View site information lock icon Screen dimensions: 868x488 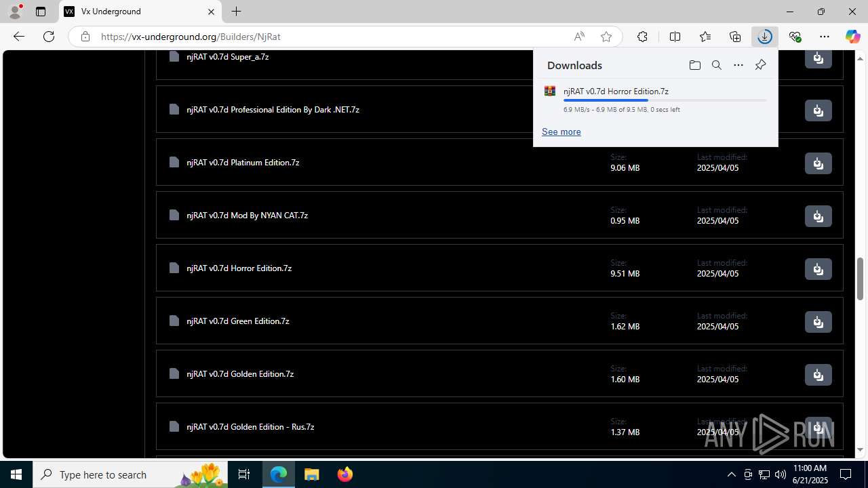(85, 37)
